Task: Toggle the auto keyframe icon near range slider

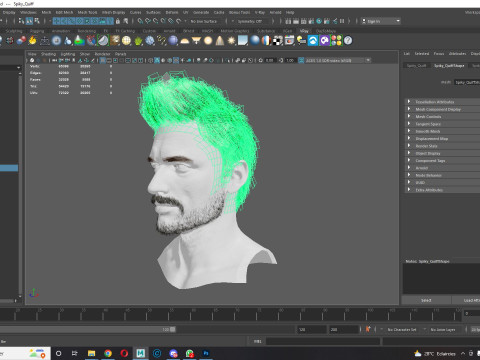Action: point(368,329)
